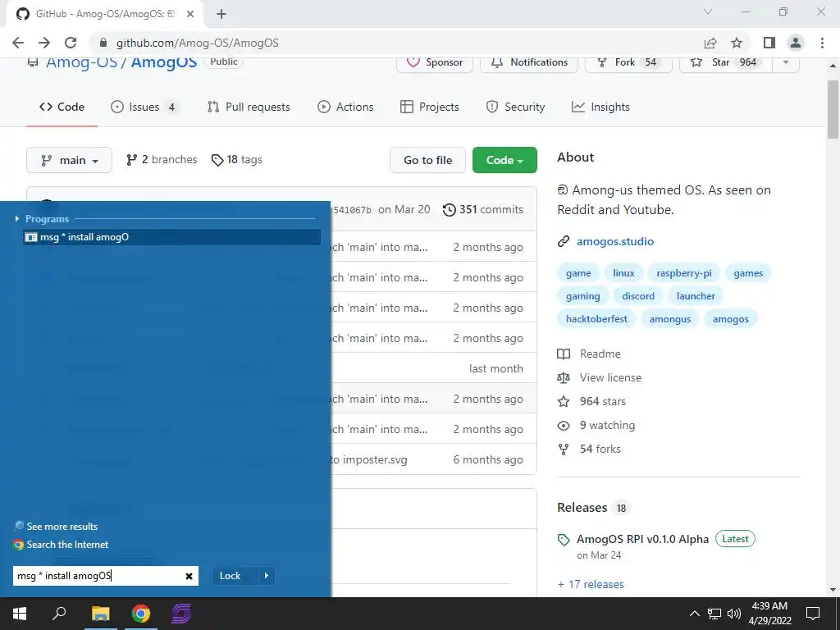Bookmark this tab with star icon
Image resolution: width=840 pixels, height=630 pixels.
pyautogui.click(x=737, y=43)
